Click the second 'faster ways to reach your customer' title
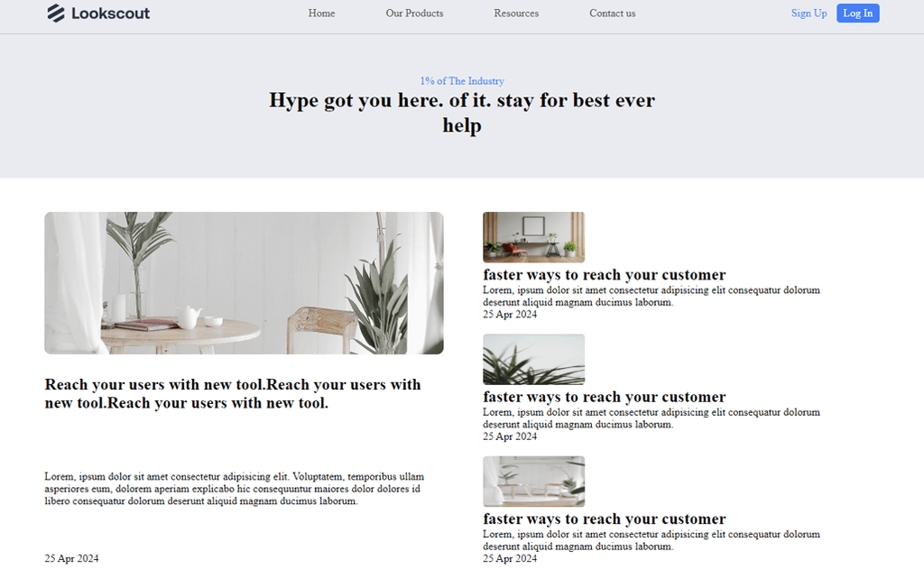 pyautogui.click(x=605, y=397)
